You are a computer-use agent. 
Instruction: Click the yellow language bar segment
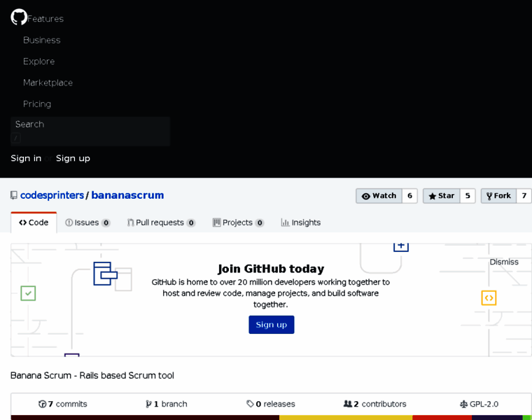click(346, 418)
